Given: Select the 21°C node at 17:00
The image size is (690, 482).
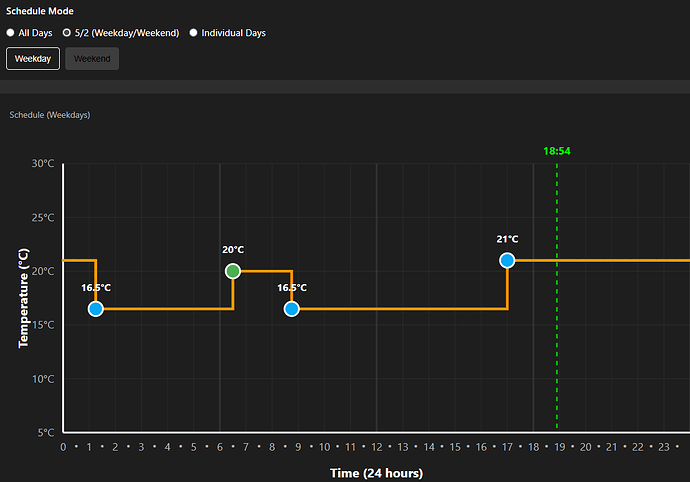Looking at the screenshot, I should pyautogui.click(x=507, y=261).
